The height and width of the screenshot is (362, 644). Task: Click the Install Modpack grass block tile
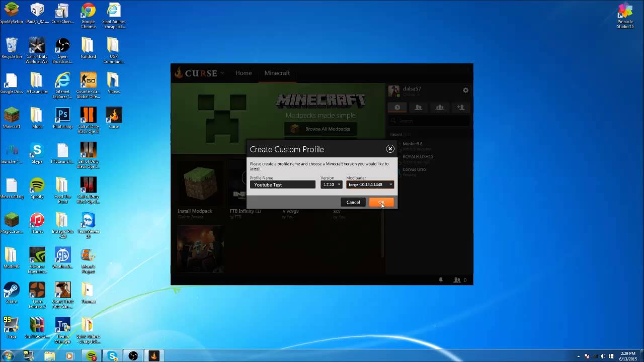pyautogui.click(x=200, y=184)
